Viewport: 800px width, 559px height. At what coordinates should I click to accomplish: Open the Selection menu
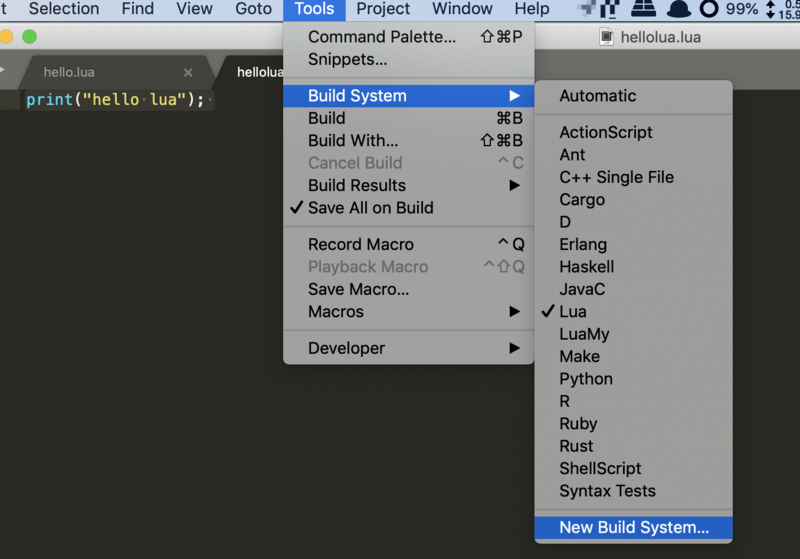(x=64, y=9)
